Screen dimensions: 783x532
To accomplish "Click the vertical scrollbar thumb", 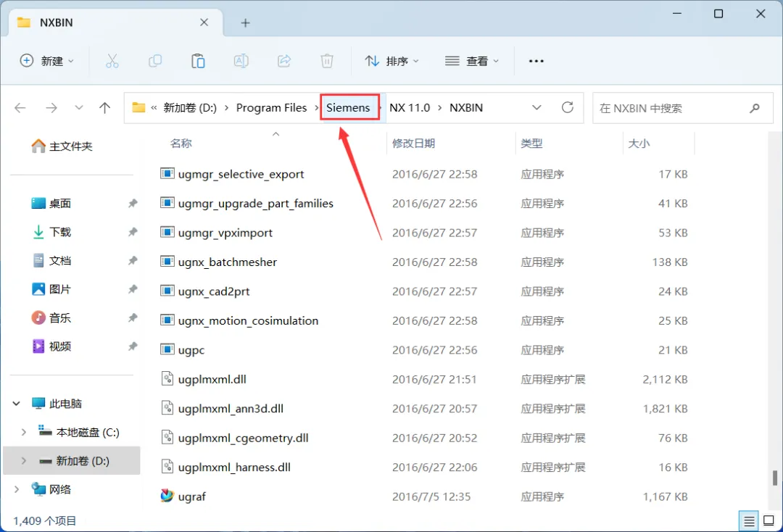I will 774,478.
